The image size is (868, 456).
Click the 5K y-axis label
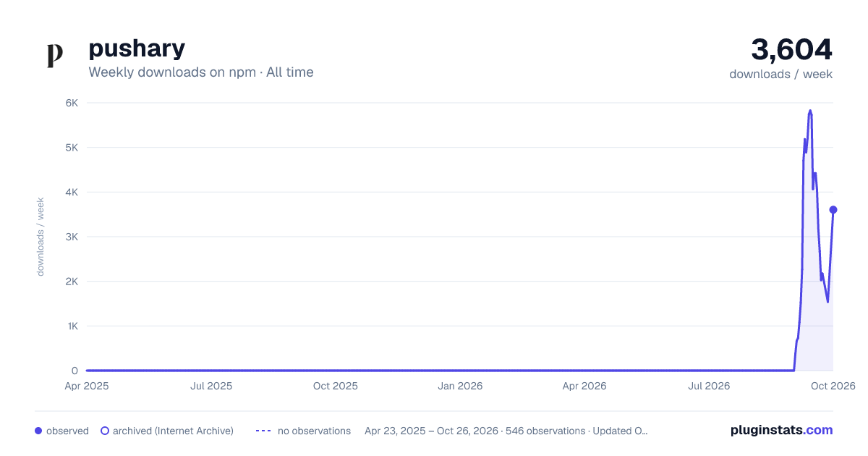pyautogui.click(x=72, y=148)
